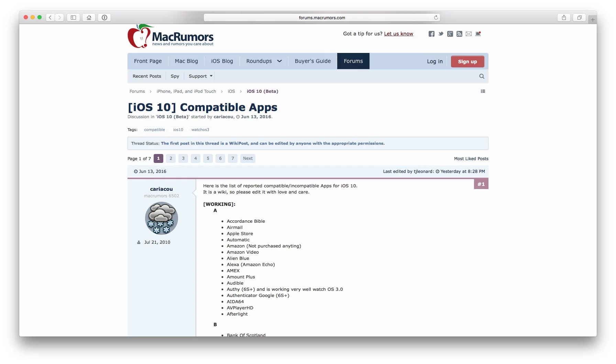The height and width of the screenshot is (364, 616).
Task: Expand the Support dropdown
Action: [x=200, y=76]
